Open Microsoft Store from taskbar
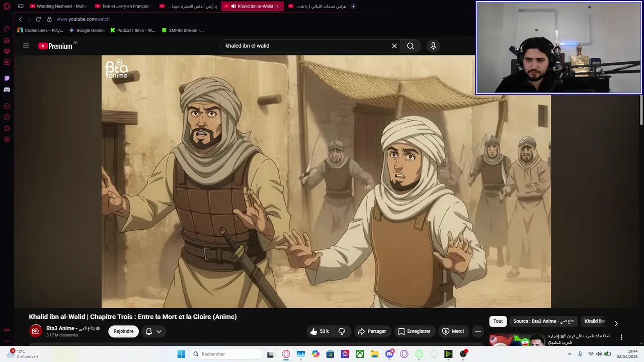644x362 pixels. click(x=330, y=354)
